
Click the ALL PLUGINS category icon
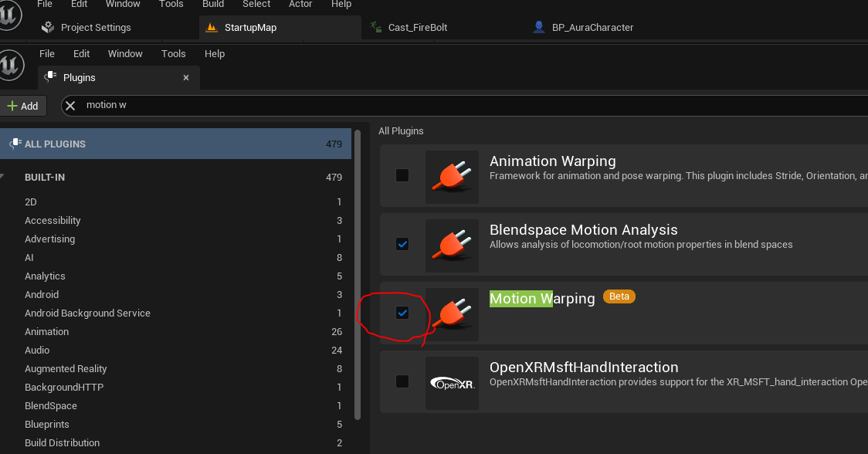pyautogui.click(x=15, y=144)
